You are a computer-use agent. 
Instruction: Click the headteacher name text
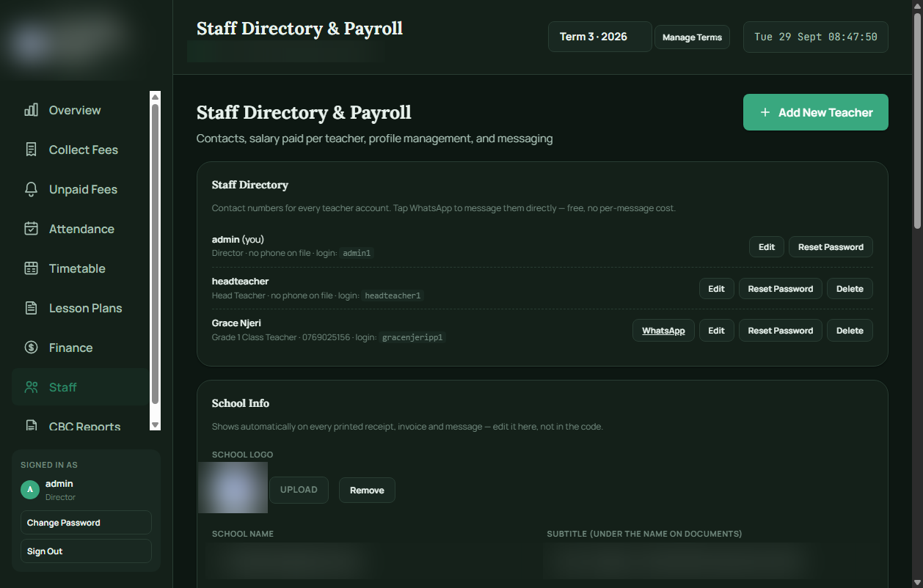click(x=240, y=282)
